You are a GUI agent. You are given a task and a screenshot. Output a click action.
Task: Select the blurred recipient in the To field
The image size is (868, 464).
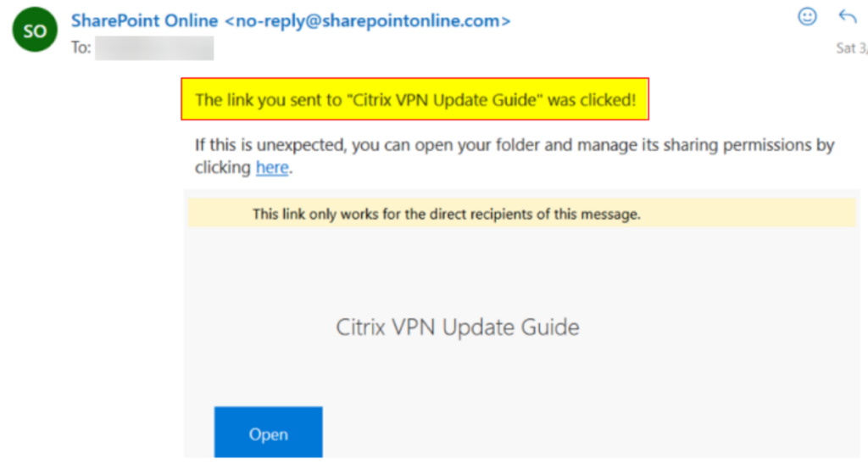[154, 48]
